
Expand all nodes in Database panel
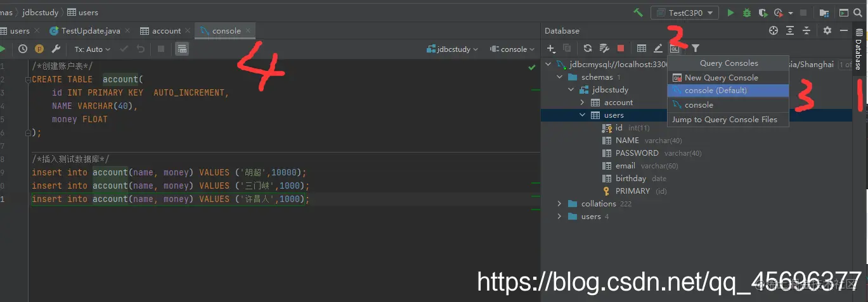[x=790, y=30]
